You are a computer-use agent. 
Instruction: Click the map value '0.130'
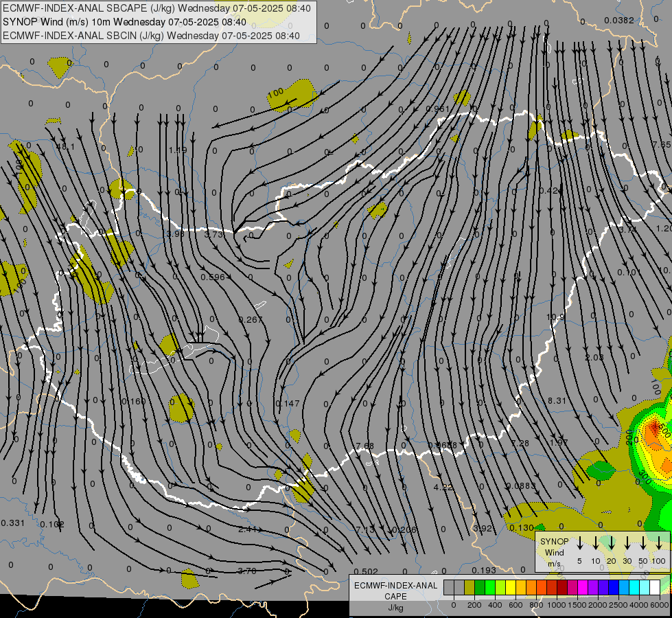point(522,528)
